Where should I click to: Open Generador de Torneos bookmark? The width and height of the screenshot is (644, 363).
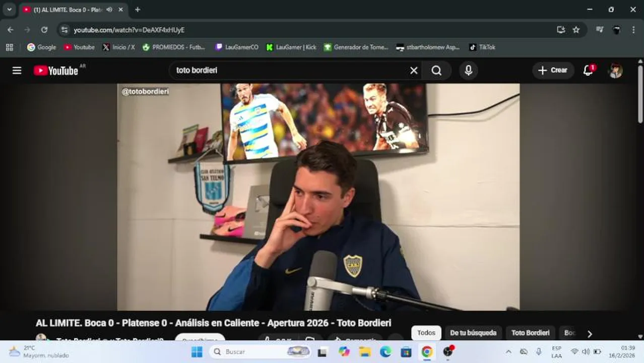(x=356, y=47)
